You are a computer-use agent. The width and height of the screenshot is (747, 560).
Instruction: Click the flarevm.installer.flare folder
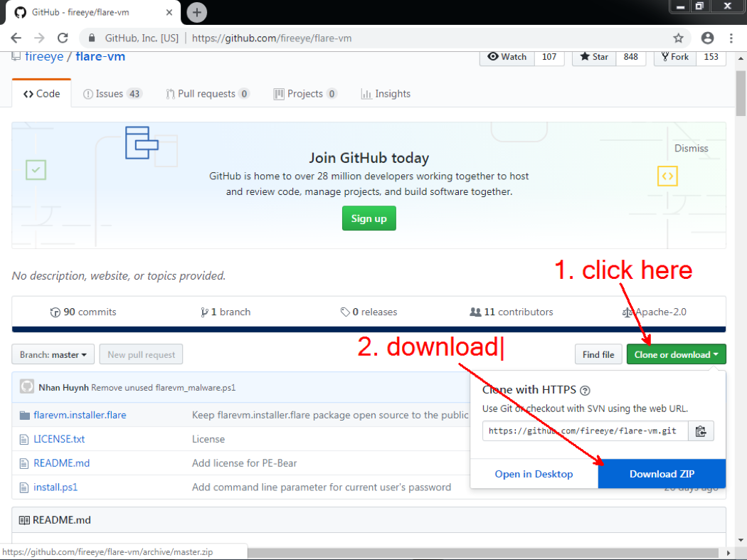pos(80,415)
